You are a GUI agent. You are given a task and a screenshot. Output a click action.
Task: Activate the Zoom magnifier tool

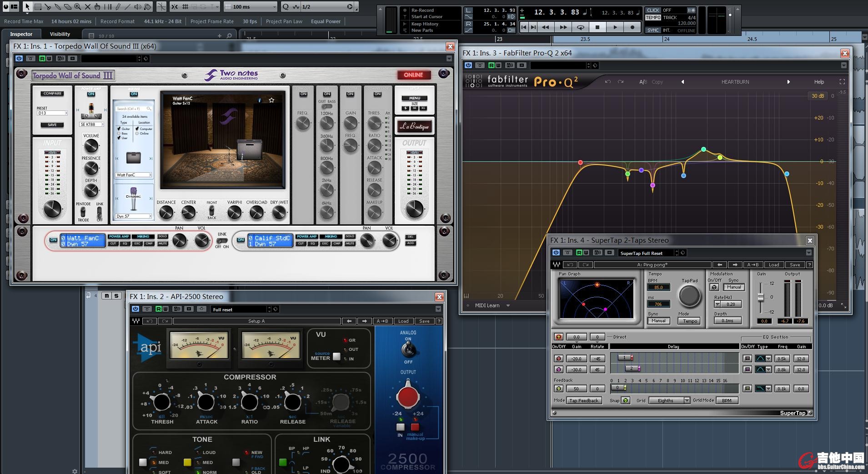coord(78,6)
